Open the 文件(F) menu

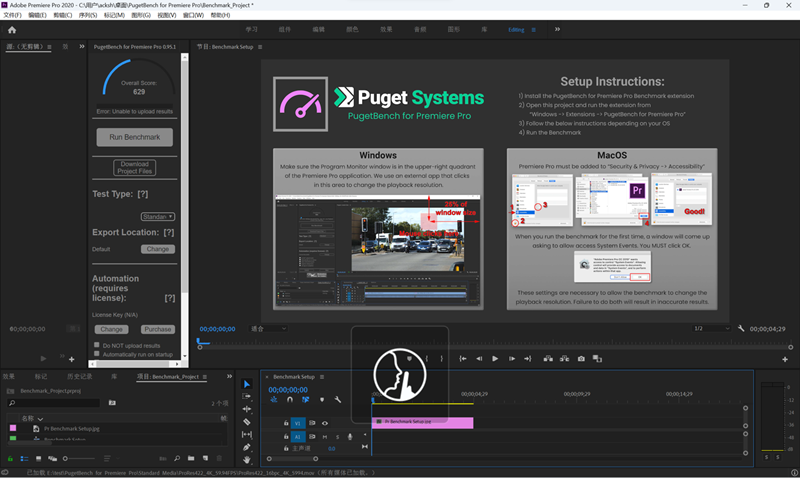[12, 15]
